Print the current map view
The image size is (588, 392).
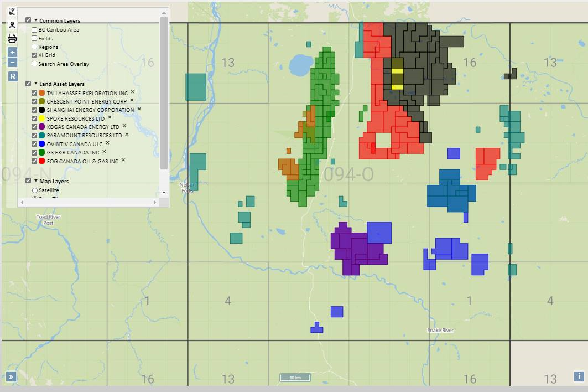tap(12, 38)
